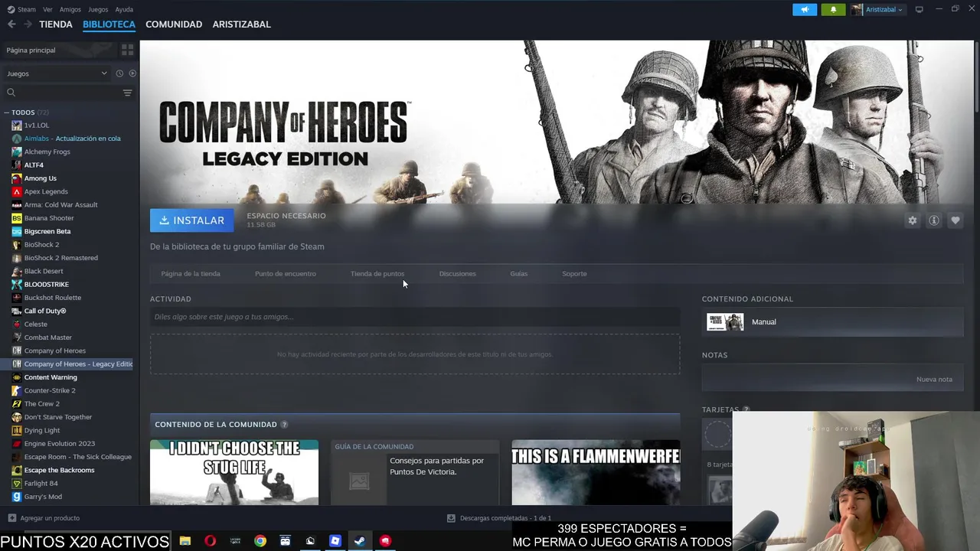Go forward with the right arrow
The image size is (980, 551).
pyautogui.click(x=28, y=24)
